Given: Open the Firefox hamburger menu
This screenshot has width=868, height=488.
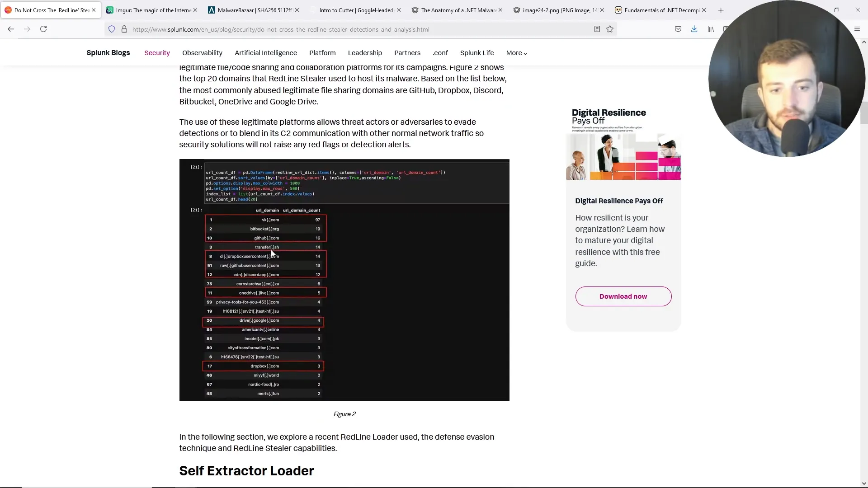Looking at the screenshot, I should tap(857, 29).
